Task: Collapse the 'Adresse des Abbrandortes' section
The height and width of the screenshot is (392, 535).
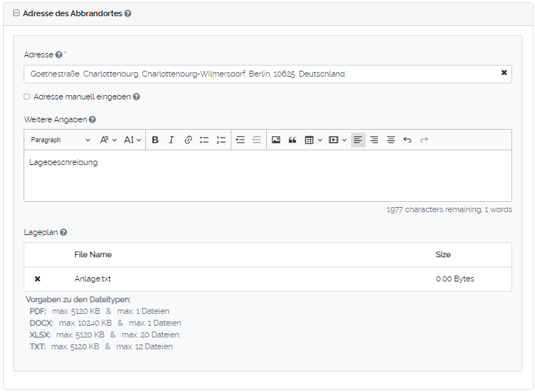Action: pyautogui.click(x=16, y=13)
